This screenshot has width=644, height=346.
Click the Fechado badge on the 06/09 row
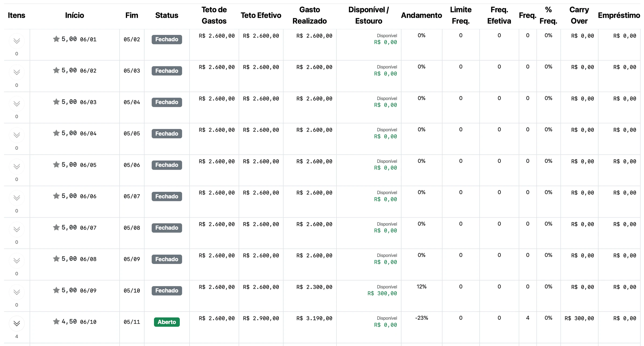[x=167, y=291]
